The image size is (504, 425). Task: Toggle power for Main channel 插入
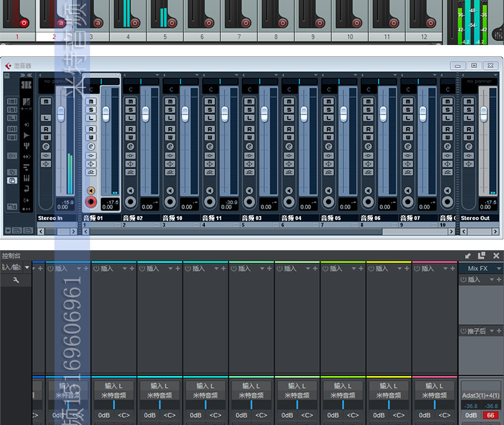[x=463, y=279]
